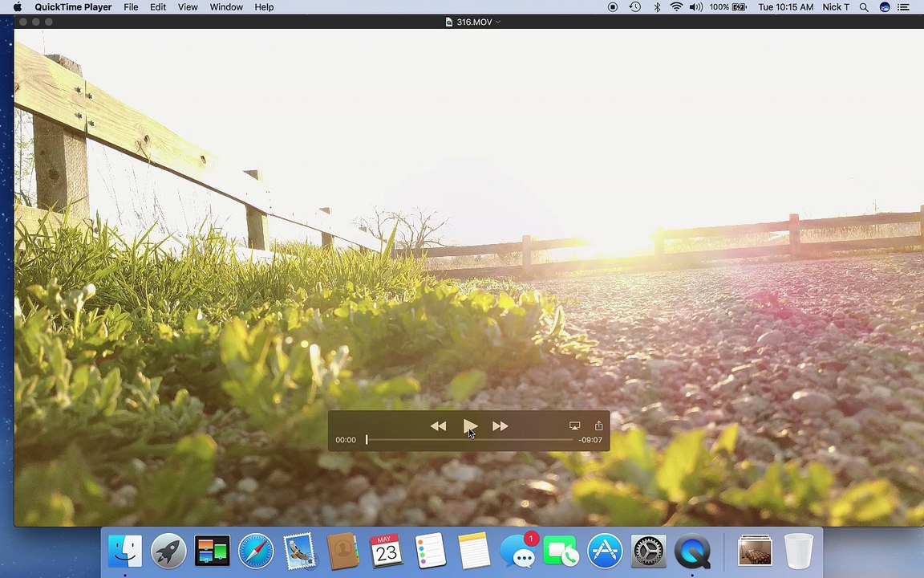The height and width of the screenshot is (578, 924).
Task: Open the Mail stamp icon in the Dock
Action: click(299, 551)
